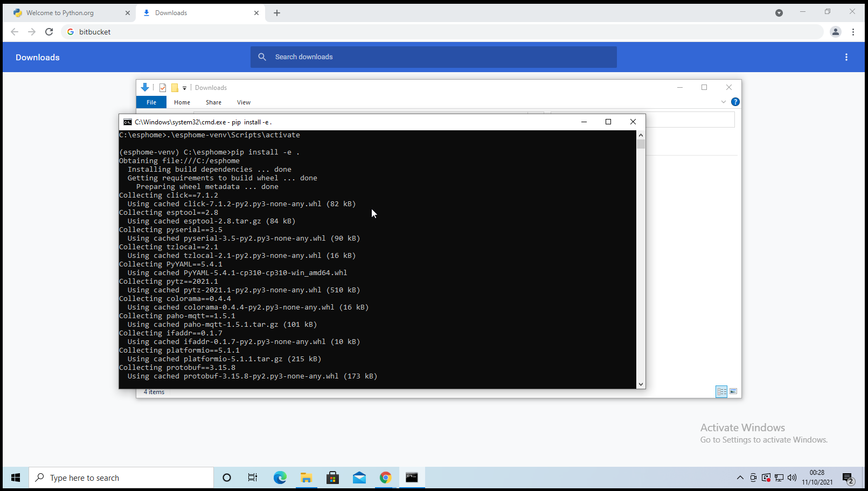Expand hidden icons in the system tray

coord(740,478)
